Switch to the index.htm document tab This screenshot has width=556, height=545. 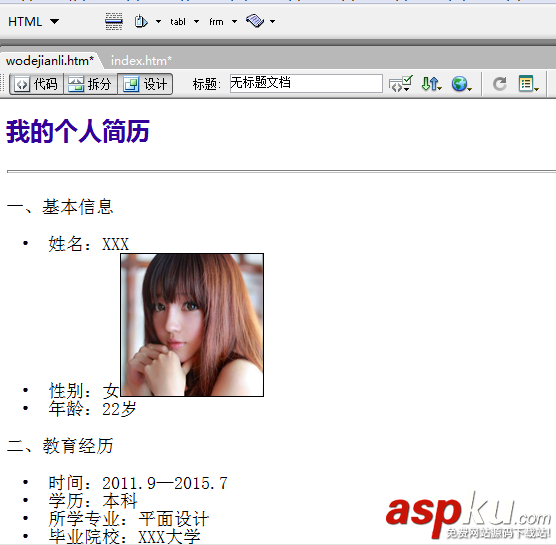click(x=141, y=61)
